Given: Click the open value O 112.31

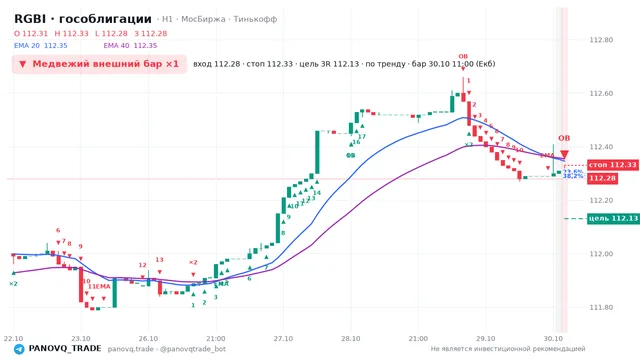Looking at the screenshot, I should point(31,33).
